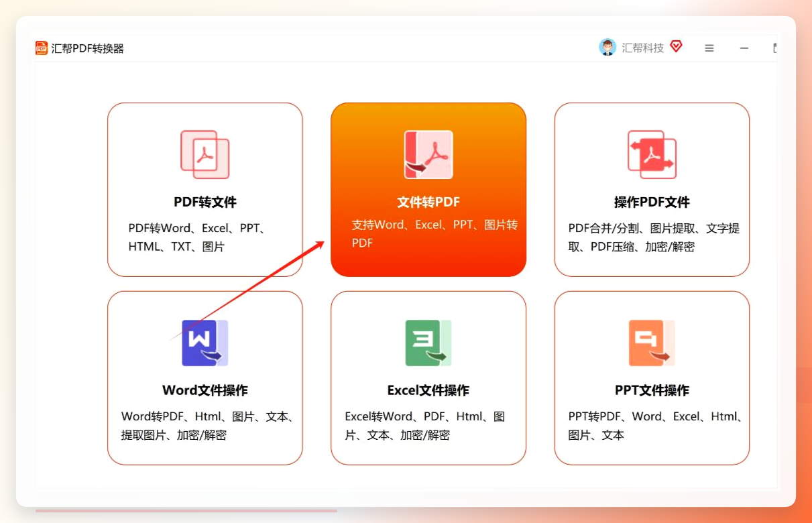Click the PPT文件操作 orange icon

[652, 343]
